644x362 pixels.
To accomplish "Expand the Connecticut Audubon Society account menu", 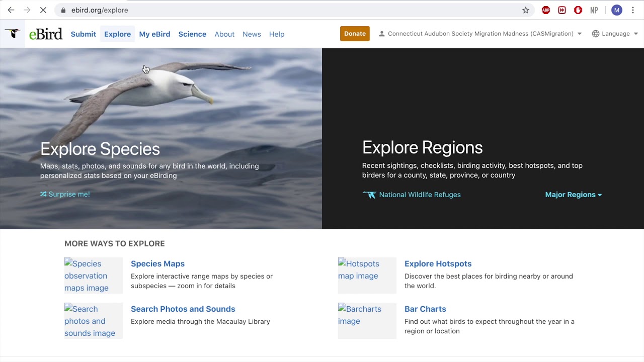I will pyautogui.click(x=480, y=34).
